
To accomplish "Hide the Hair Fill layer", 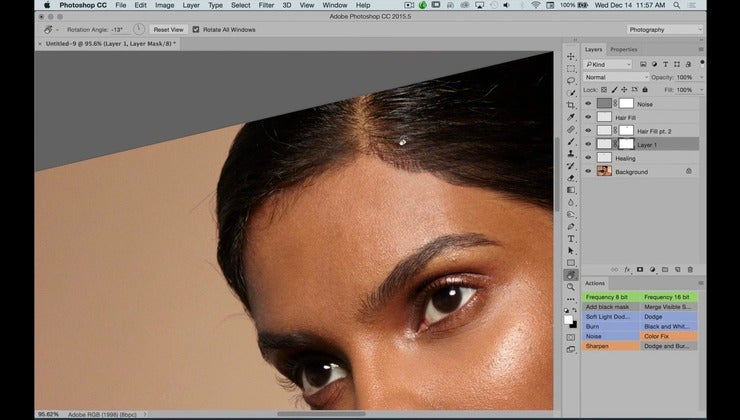I will [x=588, y=117].
